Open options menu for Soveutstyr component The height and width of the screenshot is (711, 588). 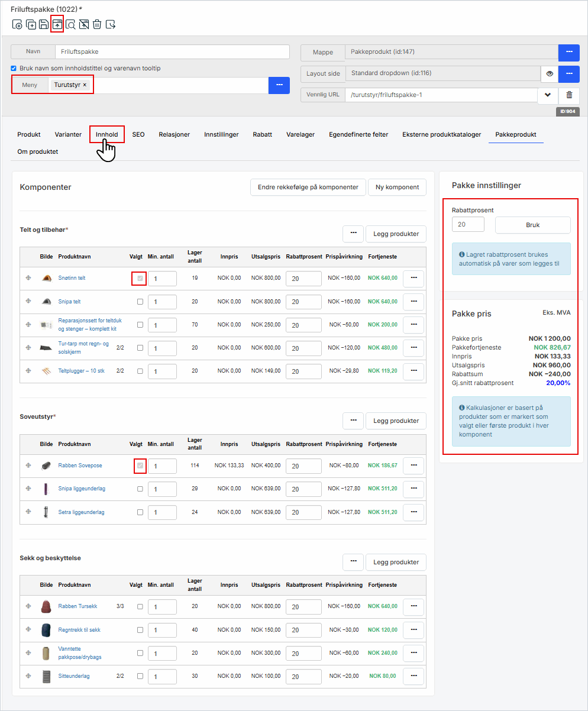(353, 421)
